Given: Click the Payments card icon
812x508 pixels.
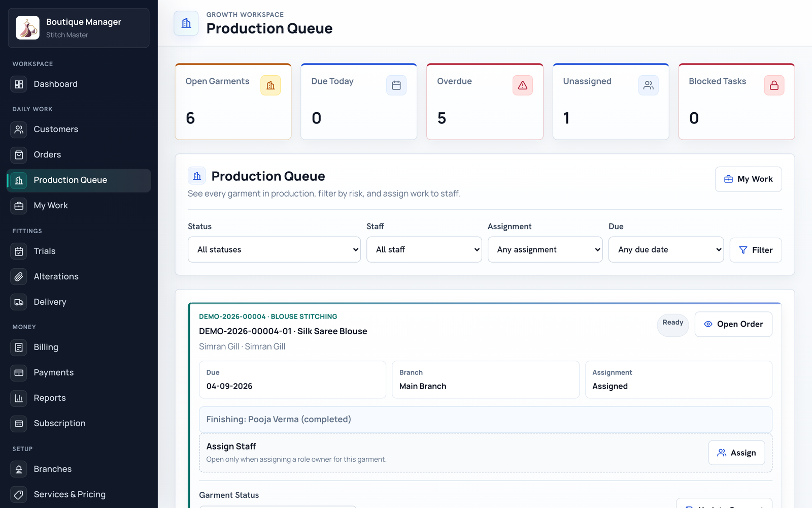Looking at the screenshot, I should (x=19, y=373).
